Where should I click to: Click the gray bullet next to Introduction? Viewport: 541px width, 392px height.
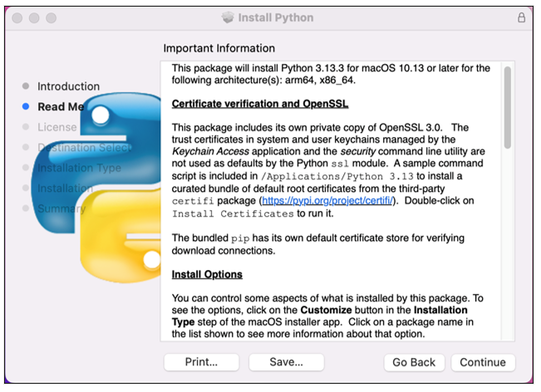click(x=26, y=86)
